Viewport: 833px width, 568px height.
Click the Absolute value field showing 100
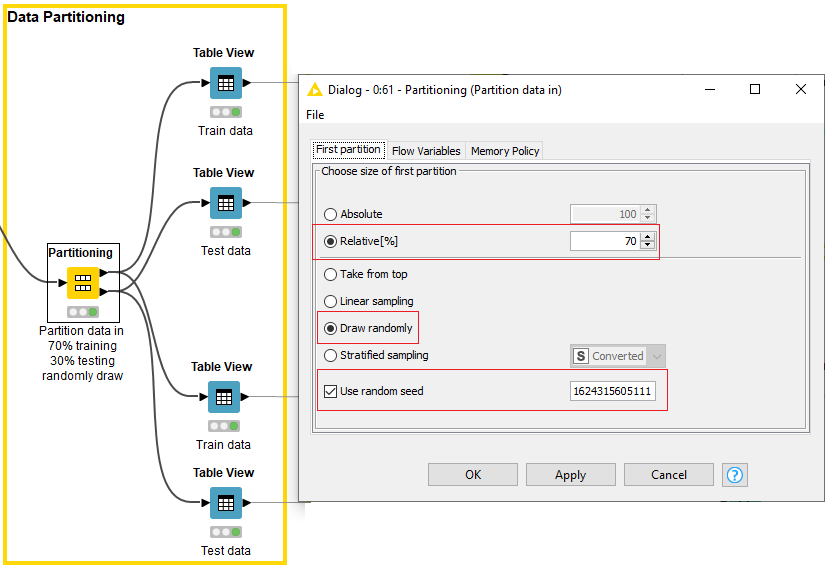click(x=605, y=214)
